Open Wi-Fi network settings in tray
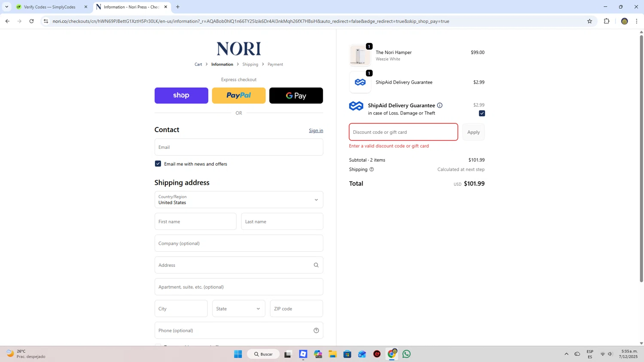The height and width of the screenshot is (362, 644). coord(602,354)
